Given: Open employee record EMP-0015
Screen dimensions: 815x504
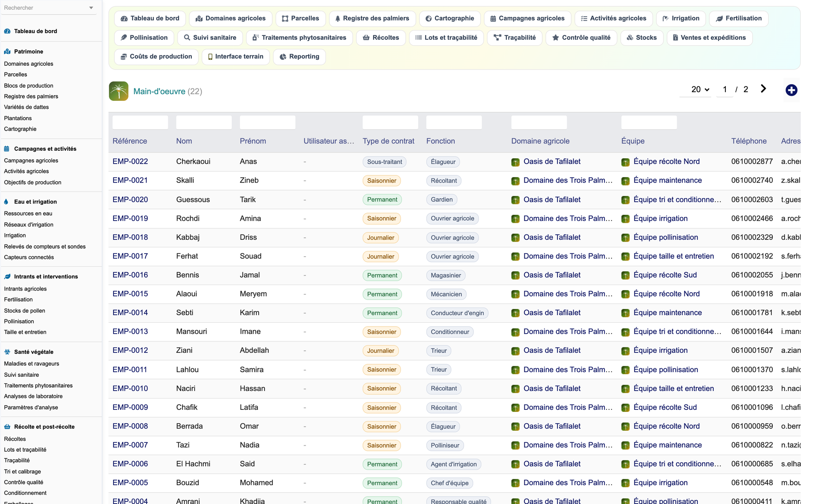Looking at the screenshot, I should [x=130, y=294].
